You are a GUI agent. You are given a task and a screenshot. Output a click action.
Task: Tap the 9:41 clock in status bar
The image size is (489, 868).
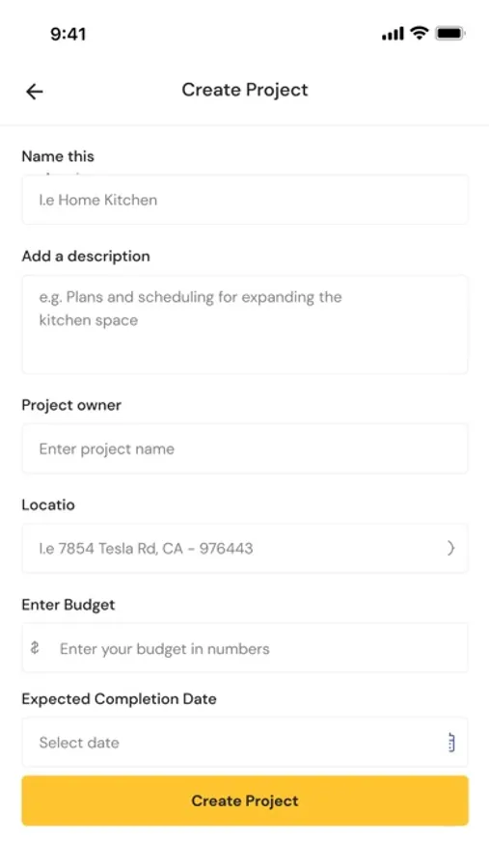coord(68,35)
